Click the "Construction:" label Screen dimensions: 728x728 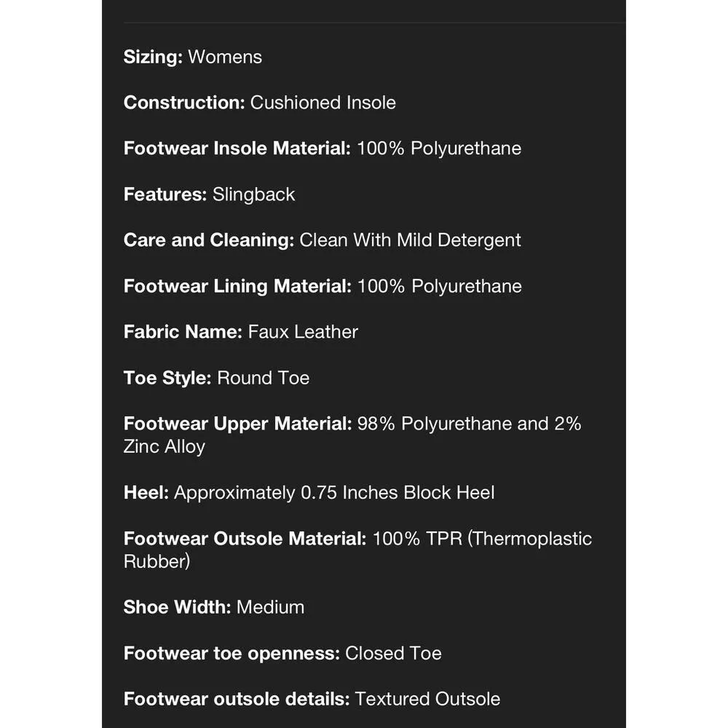184,103
